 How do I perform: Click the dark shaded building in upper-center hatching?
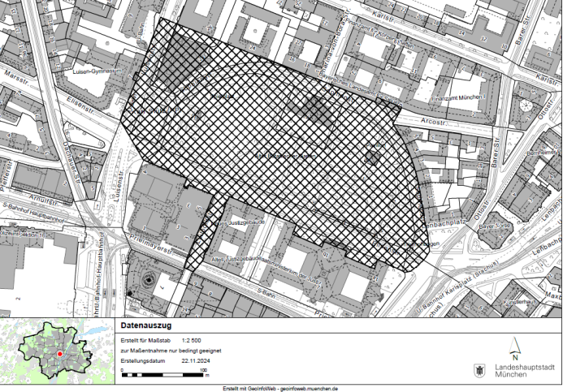(x=319, y=110)
